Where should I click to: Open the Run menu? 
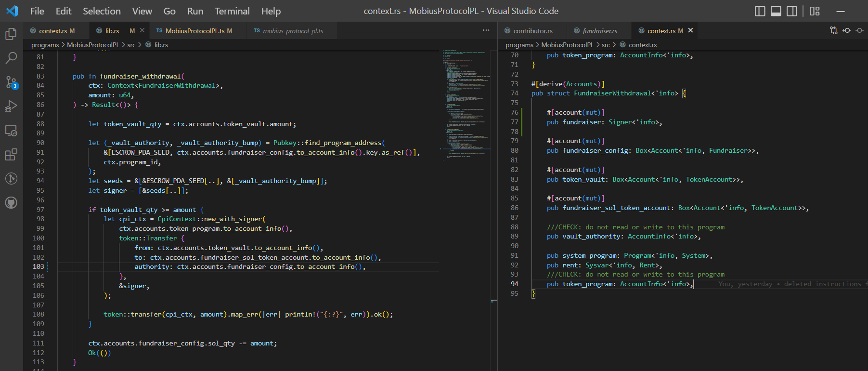pyautogui.click(x=195, y=11)
